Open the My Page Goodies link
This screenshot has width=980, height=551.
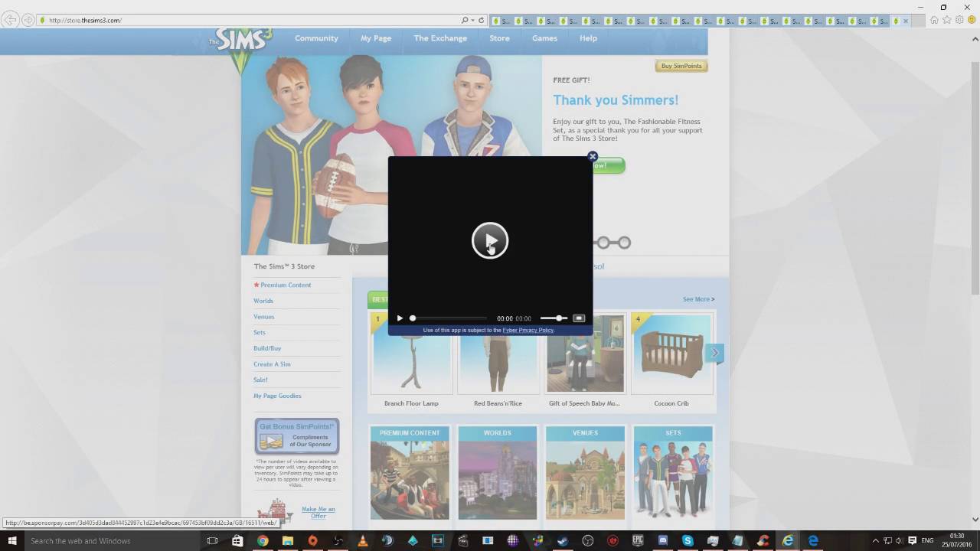(277, 396)
